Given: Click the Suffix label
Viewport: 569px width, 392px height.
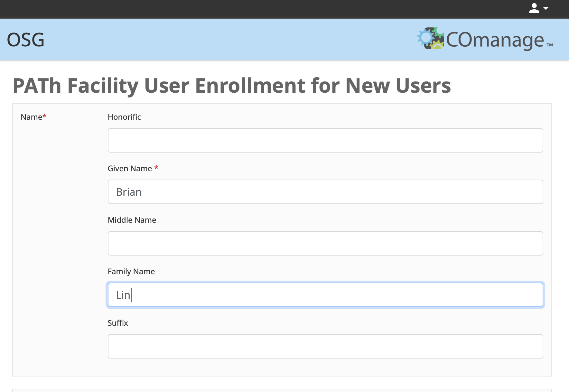Looking at the screenshot, I should (118, 323).
